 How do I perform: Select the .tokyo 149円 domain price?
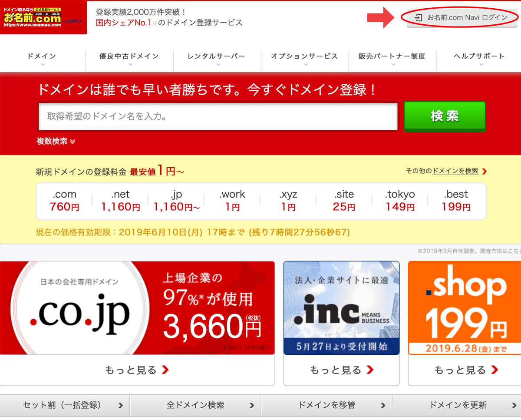[400, 200]
